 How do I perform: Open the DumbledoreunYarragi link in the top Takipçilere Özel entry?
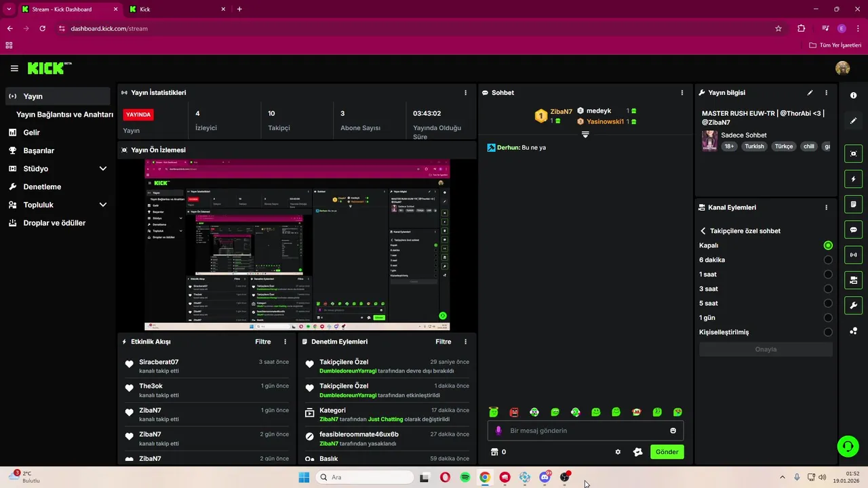348,371
